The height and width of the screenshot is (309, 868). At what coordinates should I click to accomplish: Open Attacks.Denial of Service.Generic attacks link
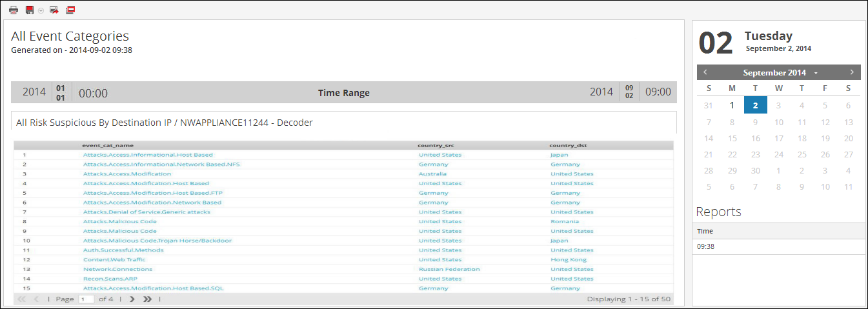(146, 212)
